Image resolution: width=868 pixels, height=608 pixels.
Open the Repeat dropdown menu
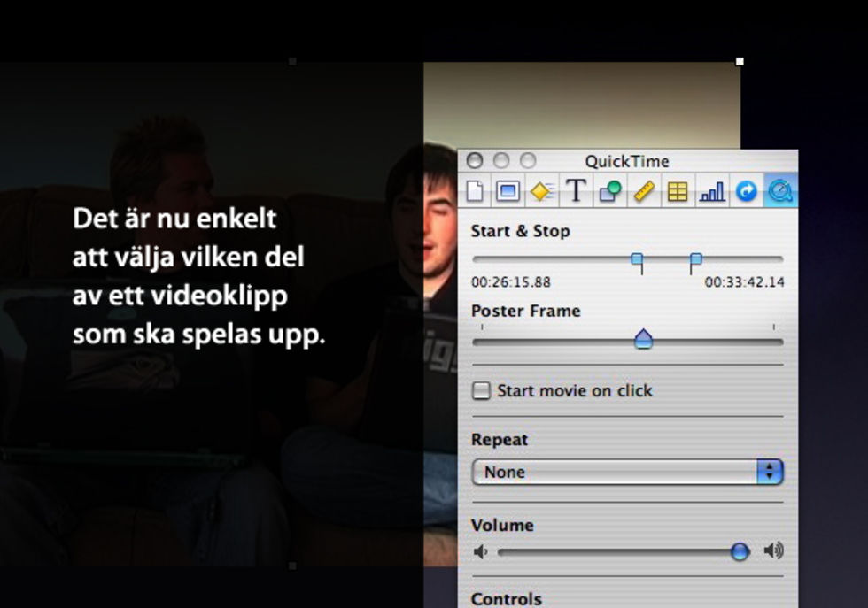[627, 472]
